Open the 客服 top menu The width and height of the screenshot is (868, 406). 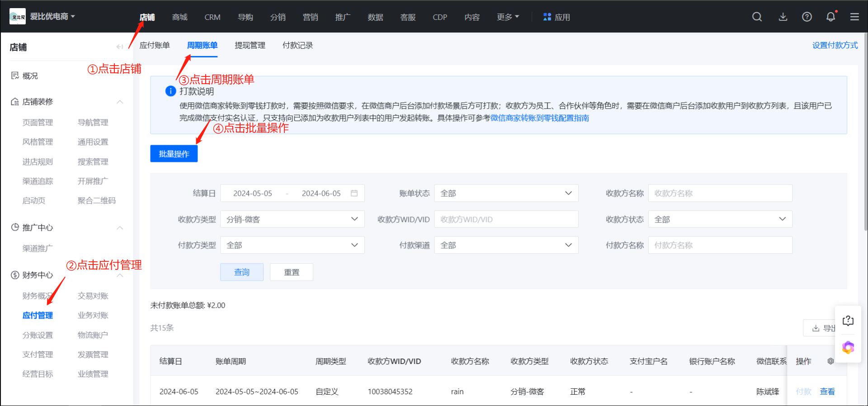pyautogui.click(x=408, y=17)
